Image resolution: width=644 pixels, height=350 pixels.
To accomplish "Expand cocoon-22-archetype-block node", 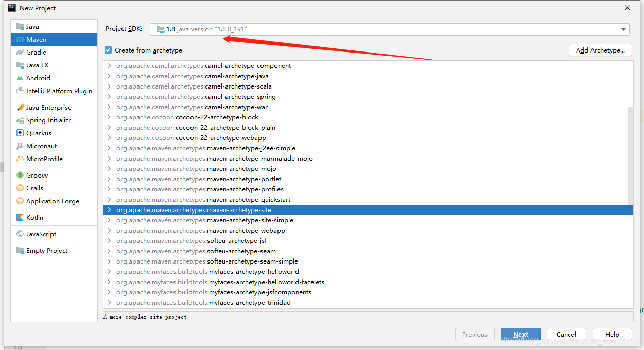I will 109,117.
